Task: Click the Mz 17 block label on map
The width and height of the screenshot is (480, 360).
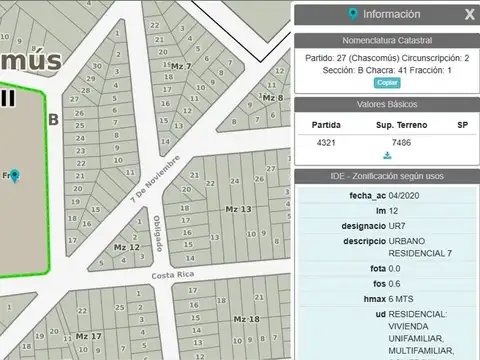Action: point(88,336)
